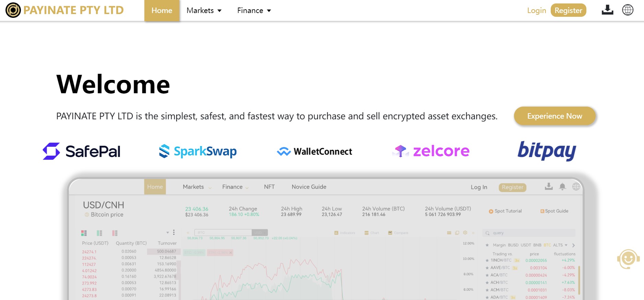Go to the Home tab
Image resolution: width=644 pixels, height=300 pixels.
point(162,11)
